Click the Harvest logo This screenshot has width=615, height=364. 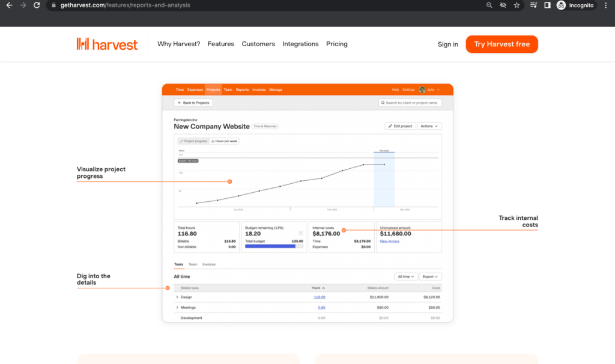click(108, 44)
